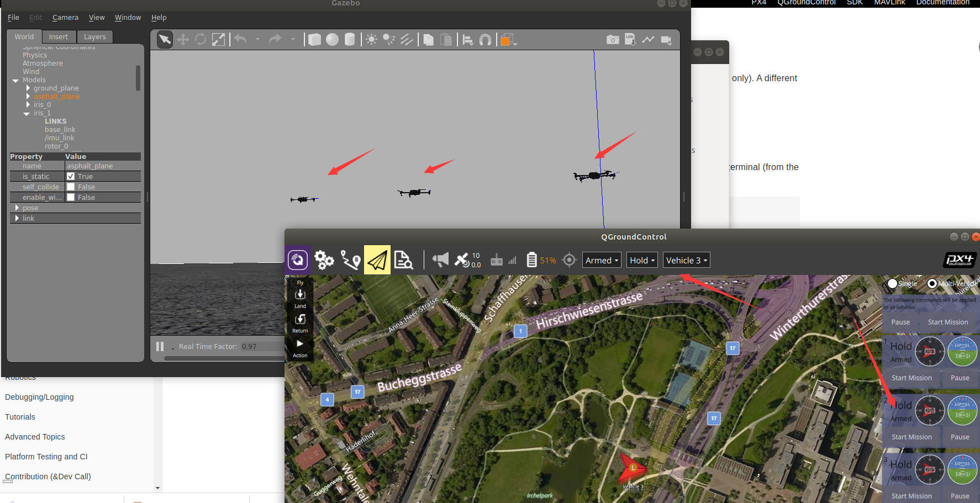Image resolution: width=980 pixels, height=503 pixels.
Task: Collapse the iris_1 model
Action: (27, 114)
